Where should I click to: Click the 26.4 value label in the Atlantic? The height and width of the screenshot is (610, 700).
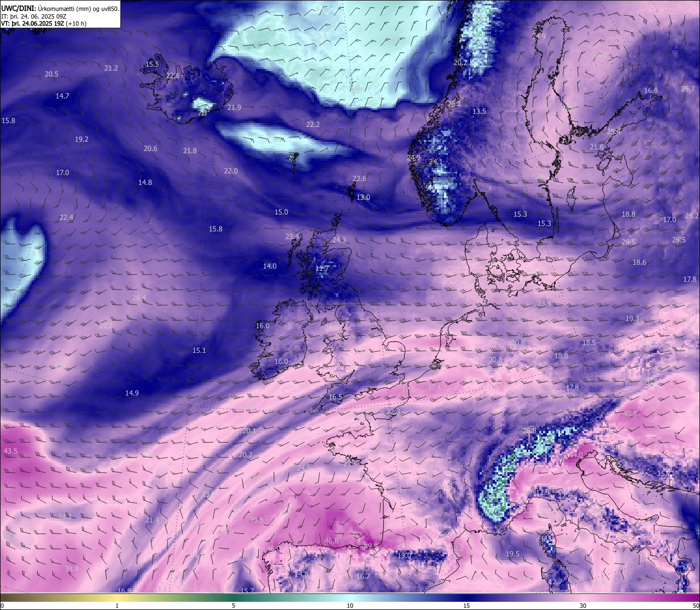(x=139, y=298)
